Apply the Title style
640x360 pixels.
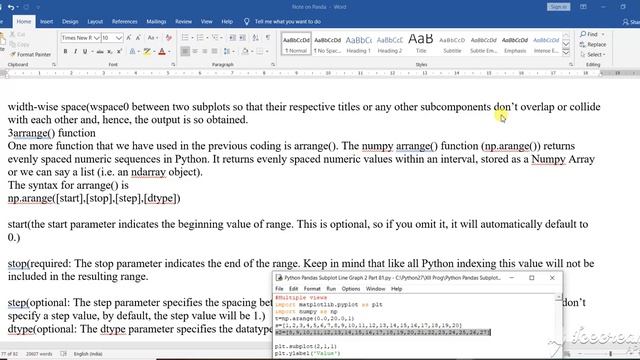421,44
